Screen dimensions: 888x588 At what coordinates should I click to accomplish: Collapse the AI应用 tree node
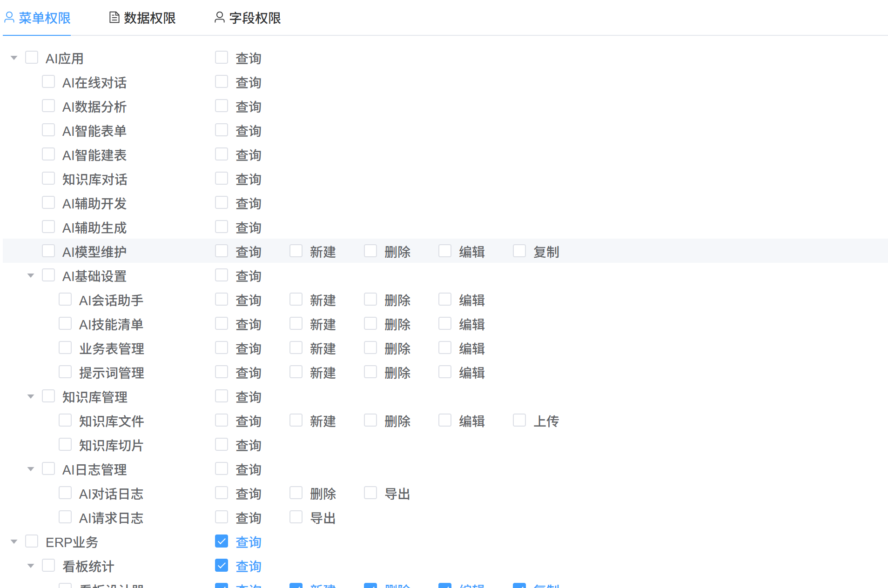14,58
